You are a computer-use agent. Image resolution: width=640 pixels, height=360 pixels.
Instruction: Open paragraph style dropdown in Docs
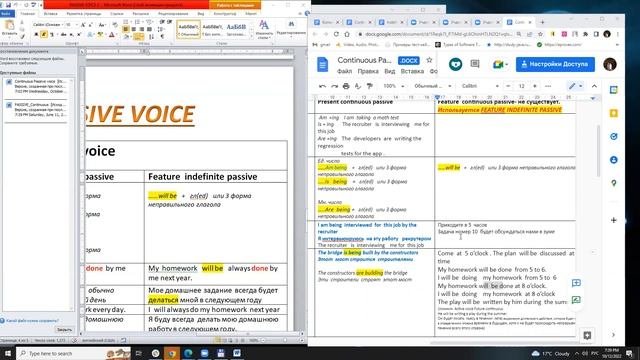pos(433,86)
